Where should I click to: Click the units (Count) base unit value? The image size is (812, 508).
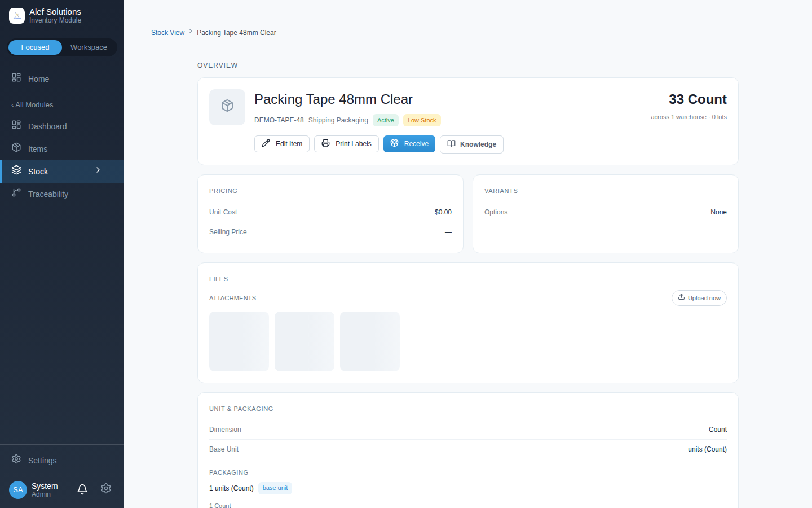pyautogui.click(x=707, y=449)
